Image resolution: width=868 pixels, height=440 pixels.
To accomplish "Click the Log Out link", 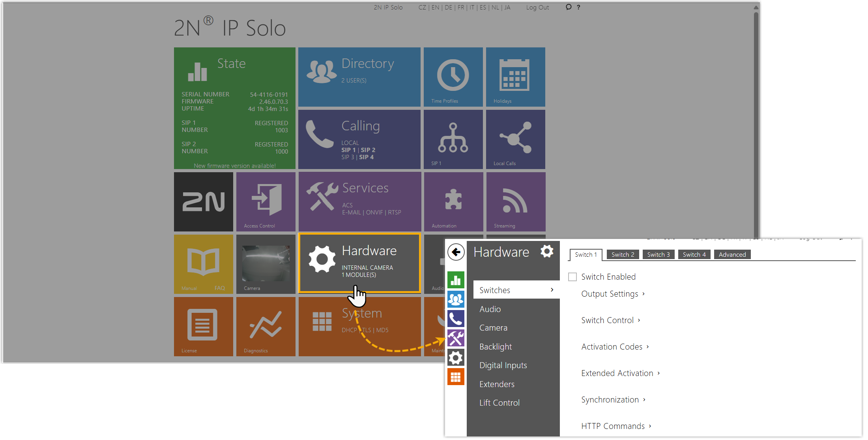I will (x=537, y=8).
